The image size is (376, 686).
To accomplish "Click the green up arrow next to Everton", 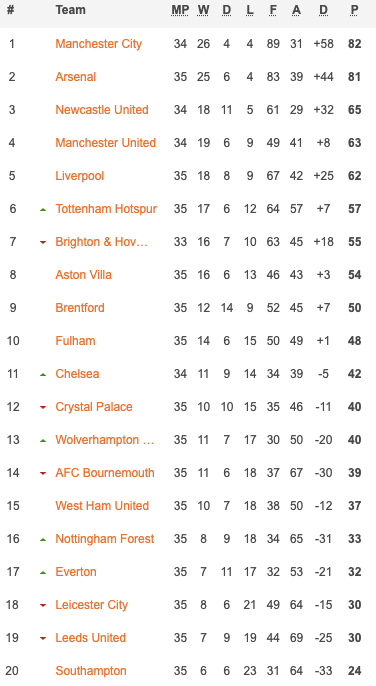I will tap(43, 573).
